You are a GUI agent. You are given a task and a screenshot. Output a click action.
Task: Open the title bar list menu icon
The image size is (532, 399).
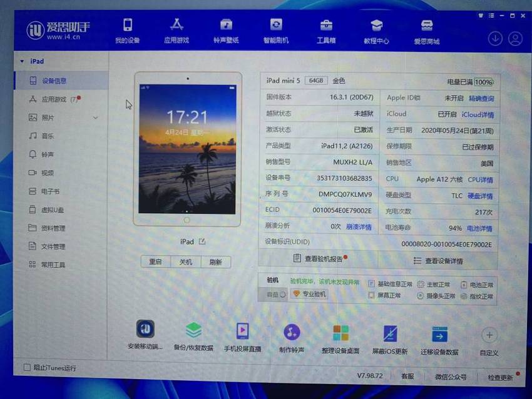click(491, 16)
